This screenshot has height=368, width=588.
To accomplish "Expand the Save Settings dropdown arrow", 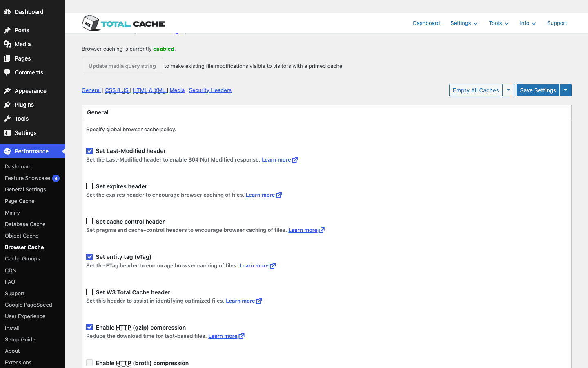I will click(x=566, y=90).
